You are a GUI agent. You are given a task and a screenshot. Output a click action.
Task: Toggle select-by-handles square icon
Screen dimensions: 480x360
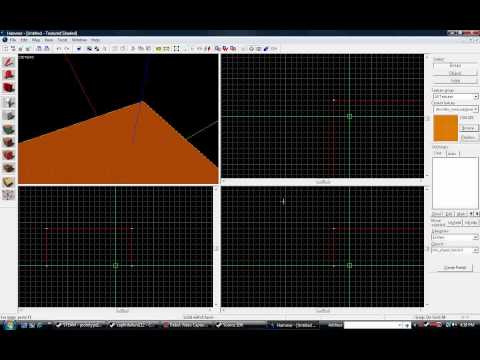176,49
